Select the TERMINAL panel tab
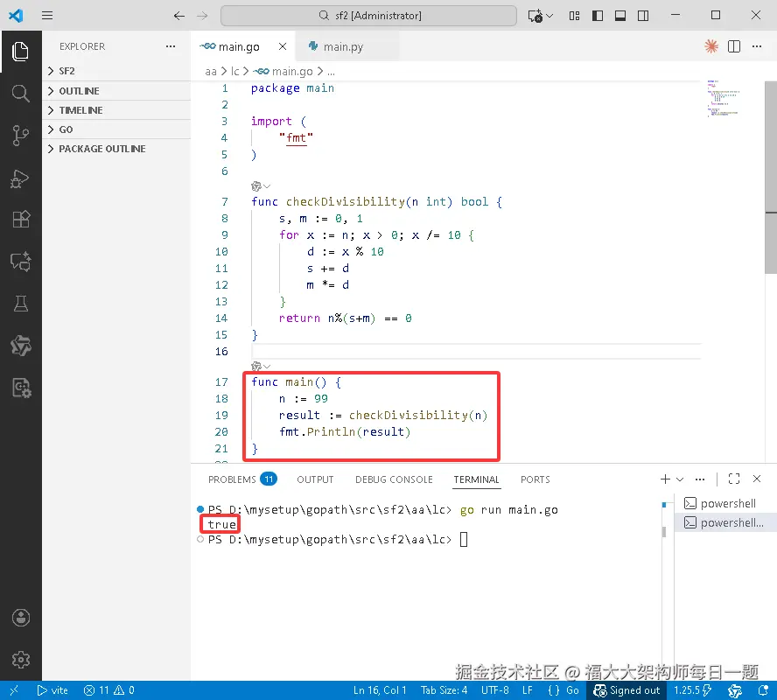Screen dimensions: 777x700 click(x=476, y=479)
